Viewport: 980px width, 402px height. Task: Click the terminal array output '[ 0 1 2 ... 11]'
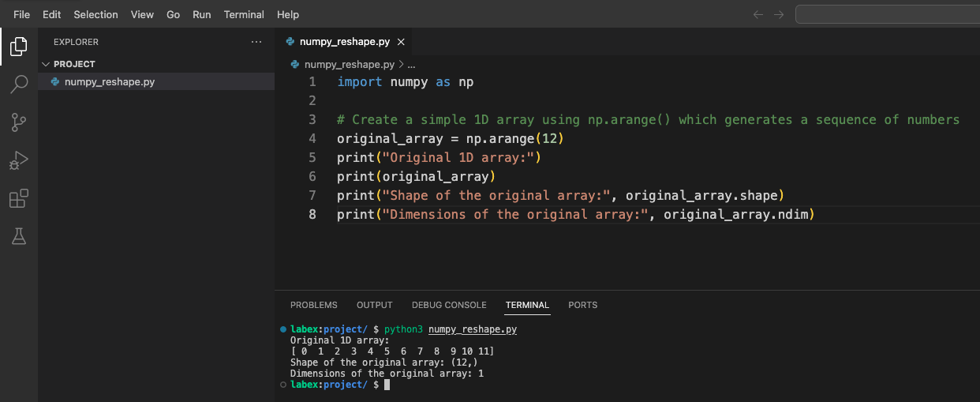pos(393,351)
